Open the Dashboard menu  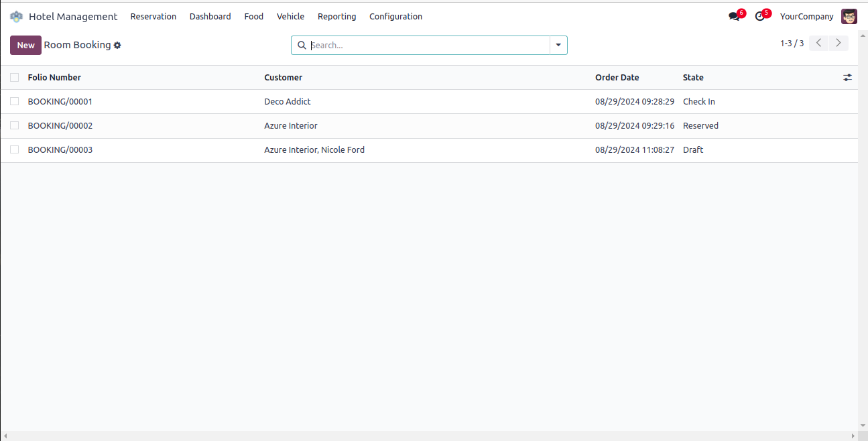210,17
